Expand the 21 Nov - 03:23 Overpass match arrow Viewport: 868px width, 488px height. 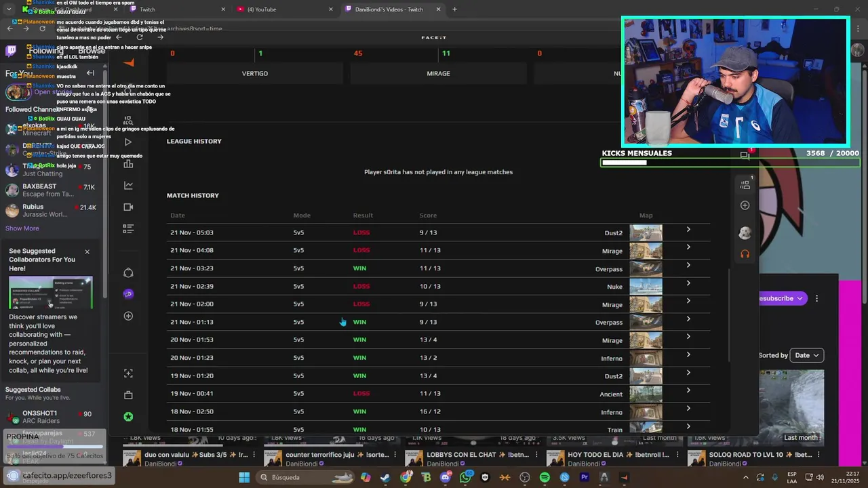pos(688,265)
